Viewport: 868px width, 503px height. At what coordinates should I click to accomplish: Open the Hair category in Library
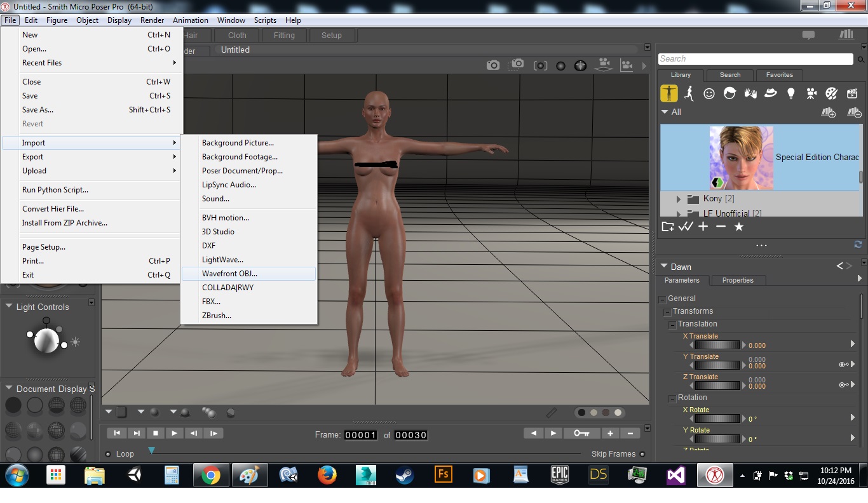(x=729, y=93)
